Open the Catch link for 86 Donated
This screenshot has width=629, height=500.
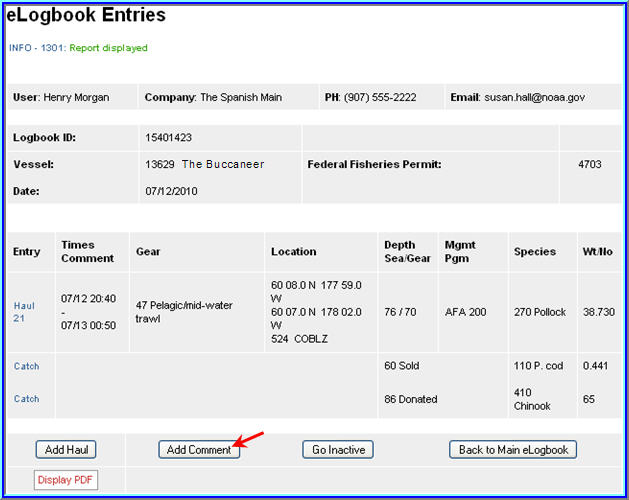click(x=26, y=399)
